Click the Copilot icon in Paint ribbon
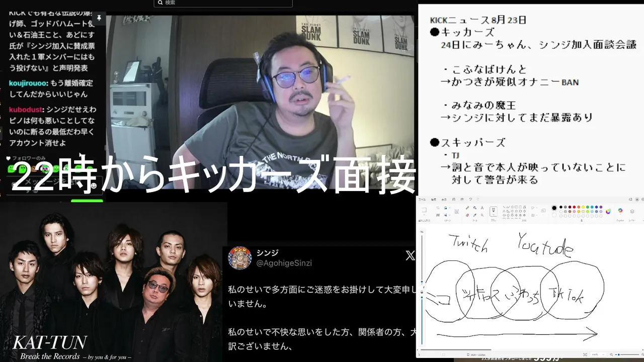The width and height of the screenshot is (644, 362). point(620,211)
